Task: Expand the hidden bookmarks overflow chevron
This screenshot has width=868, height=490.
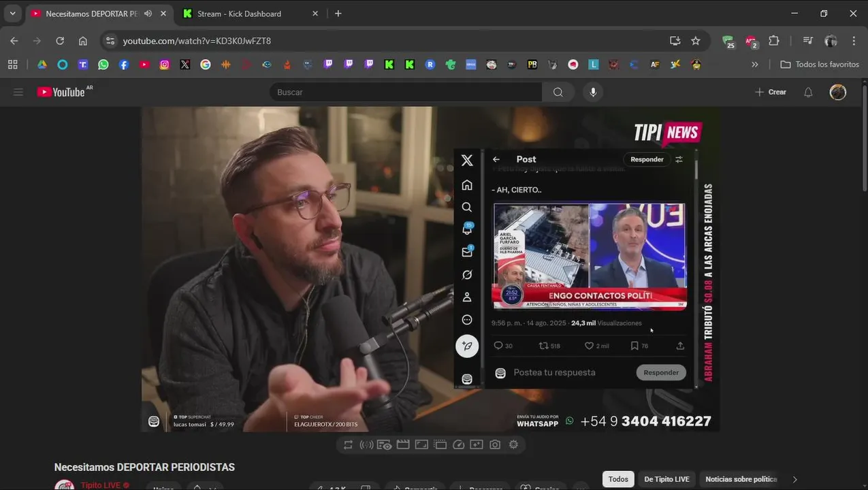Action: click(x=754, y=65)
